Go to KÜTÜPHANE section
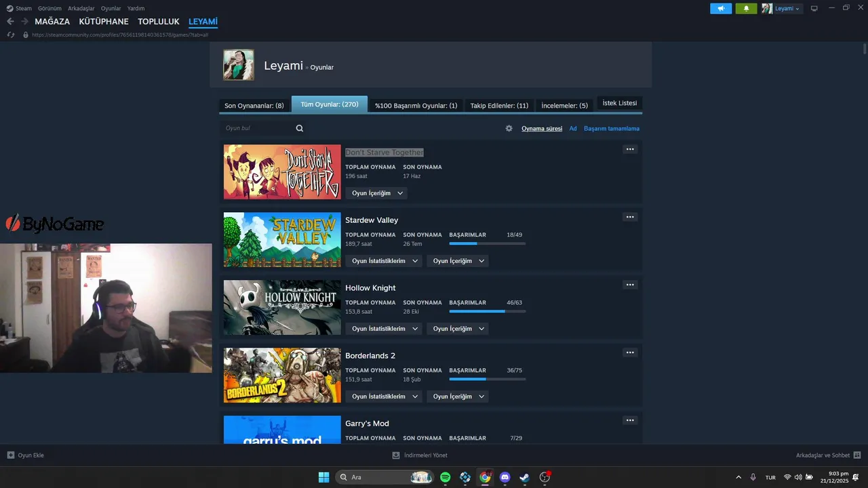The height and width of the screenshot is (488, 868). (x=104, y=22)
